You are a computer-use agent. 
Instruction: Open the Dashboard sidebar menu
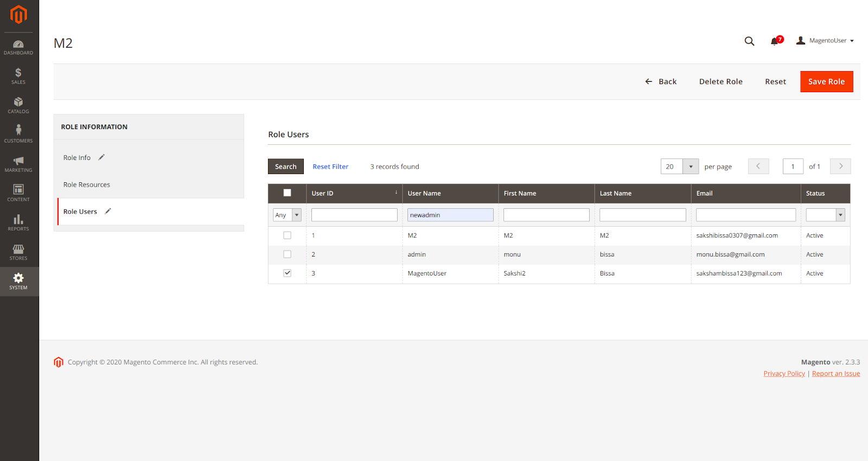point(18,47)
